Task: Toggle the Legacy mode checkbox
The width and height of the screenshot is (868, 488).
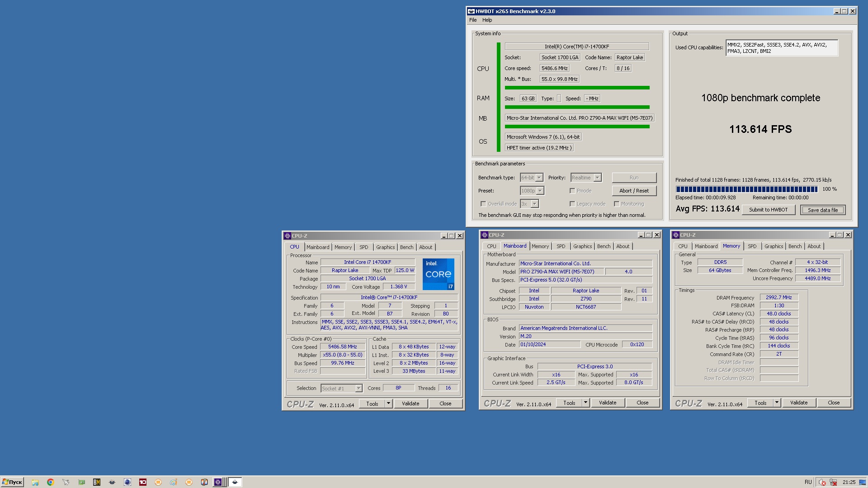Action: pos(572,204)
